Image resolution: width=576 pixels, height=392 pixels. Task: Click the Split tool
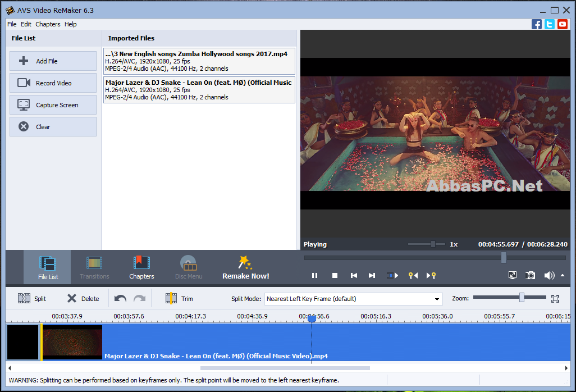tap(32, 299)
